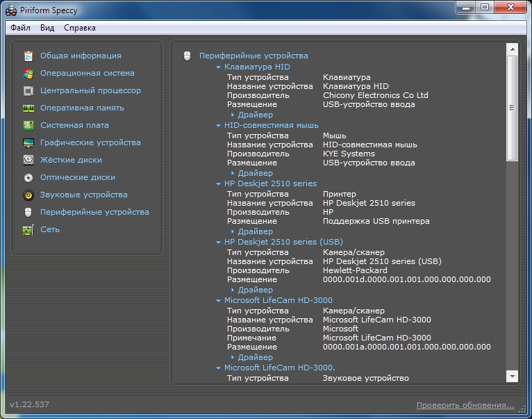Click the monitor icon for Графические устройства
532x419 pixels.
pyautogui.click(x=28, y=143)
